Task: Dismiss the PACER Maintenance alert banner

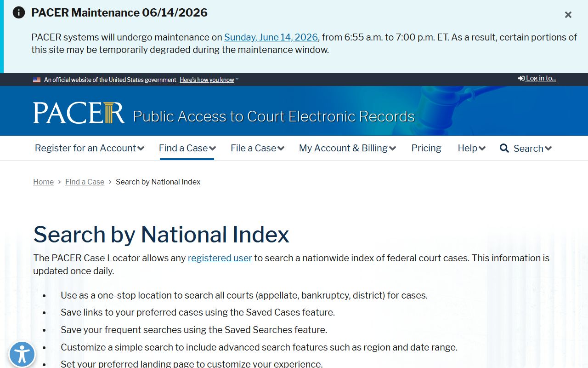Action: tap(568, 15)
